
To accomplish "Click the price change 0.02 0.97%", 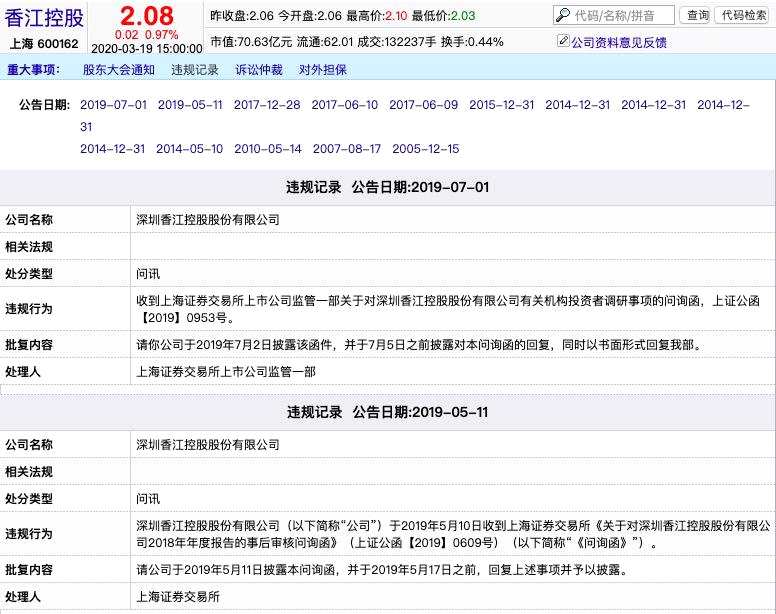I will 146,35.
